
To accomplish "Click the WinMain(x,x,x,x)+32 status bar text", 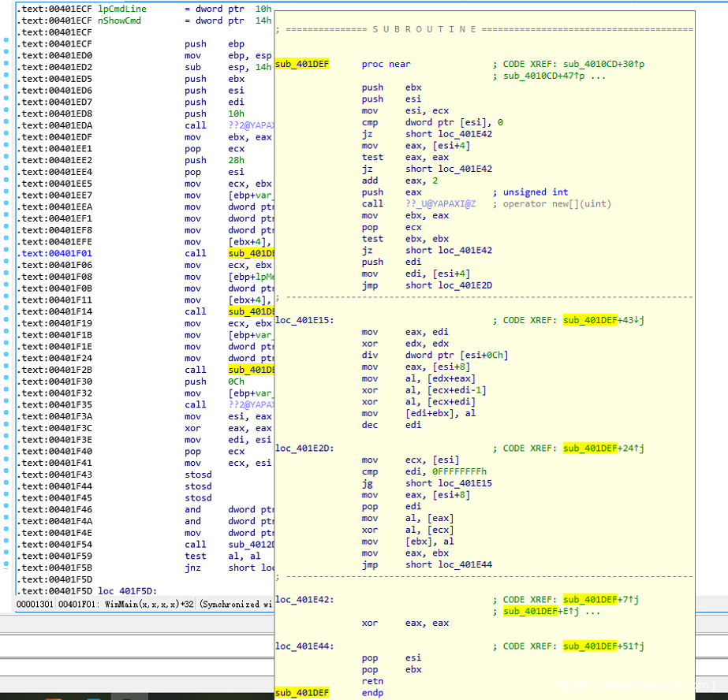I will click(x=150, y=604).
